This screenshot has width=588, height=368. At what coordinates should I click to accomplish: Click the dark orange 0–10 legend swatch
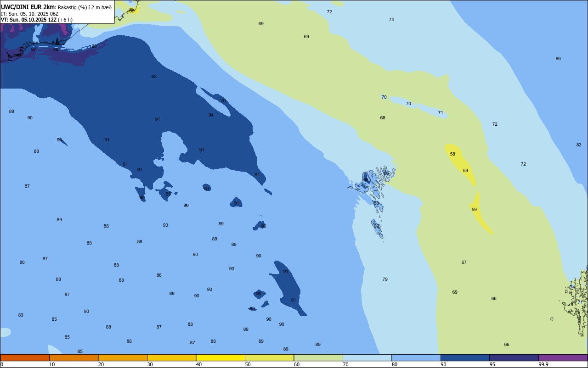(x=25, y=357)
